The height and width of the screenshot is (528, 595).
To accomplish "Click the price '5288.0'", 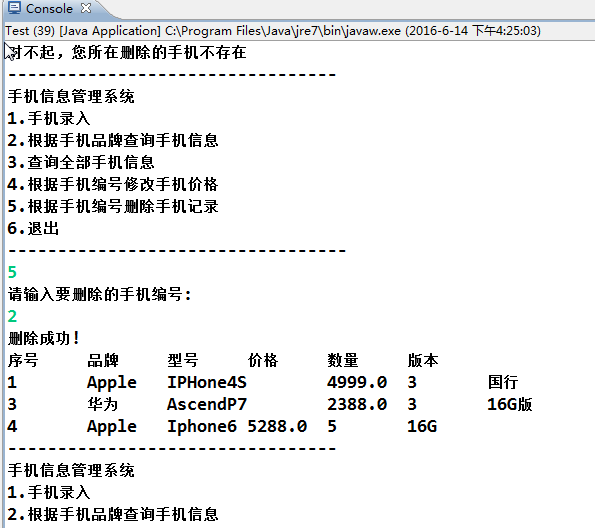I will coord(277,426).
